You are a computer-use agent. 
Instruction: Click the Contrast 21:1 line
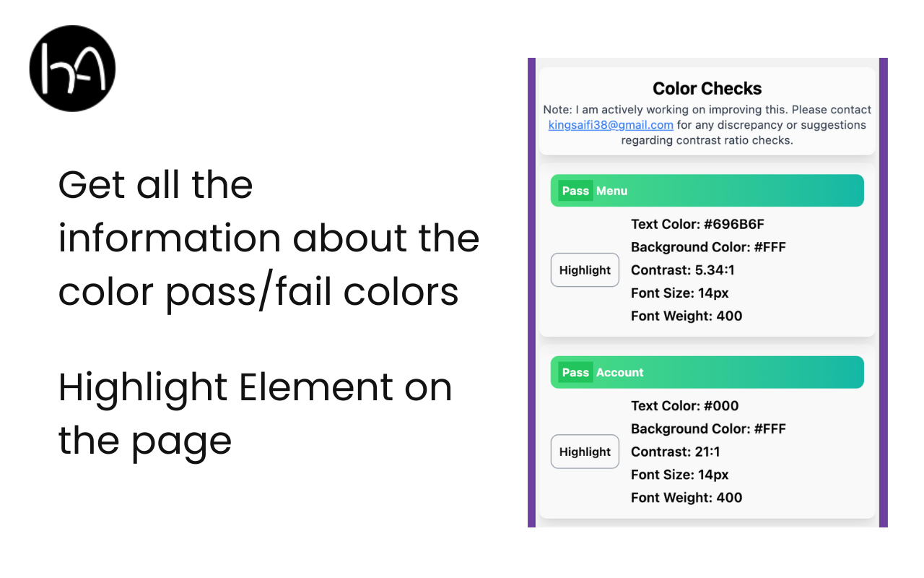click(x=676, y=452)
